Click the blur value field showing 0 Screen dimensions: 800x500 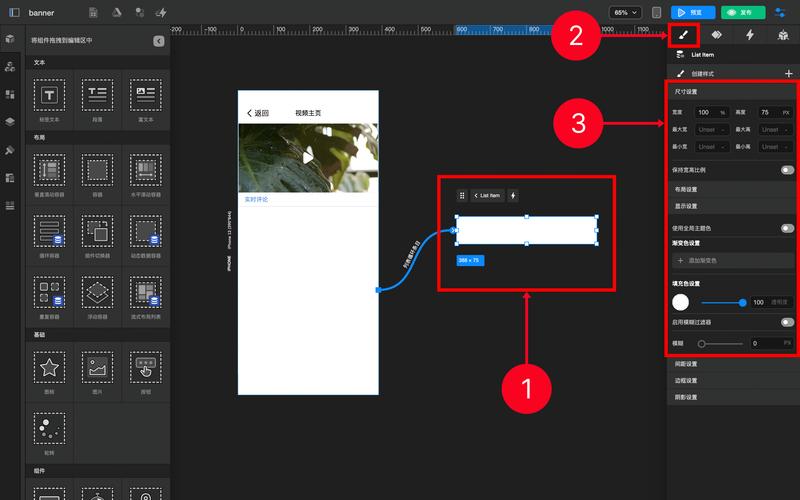coord(772,343)
